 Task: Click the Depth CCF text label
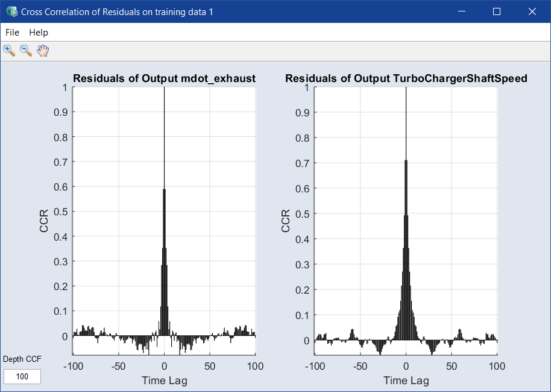[x=22, y=359]
